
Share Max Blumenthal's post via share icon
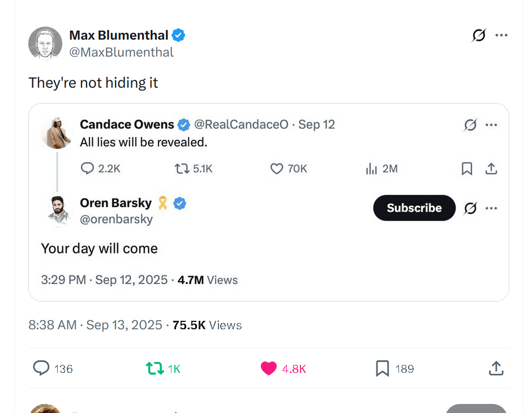tap(496, 368)
